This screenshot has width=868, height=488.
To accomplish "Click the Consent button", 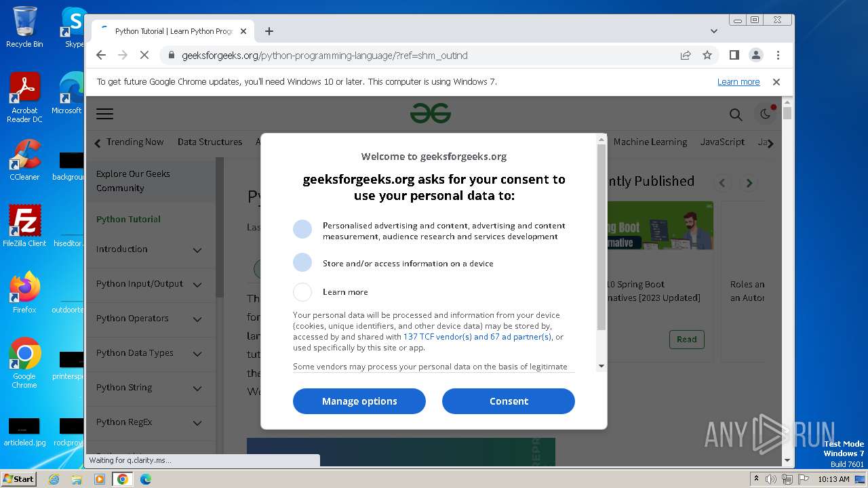I will (x=509, y=401).
